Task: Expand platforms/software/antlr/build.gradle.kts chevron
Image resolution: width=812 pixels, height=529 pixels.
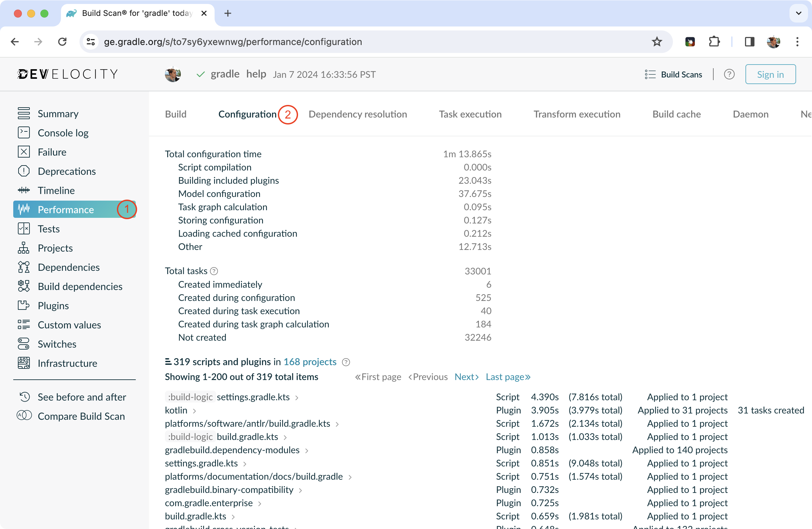Action: pos(337,424)
